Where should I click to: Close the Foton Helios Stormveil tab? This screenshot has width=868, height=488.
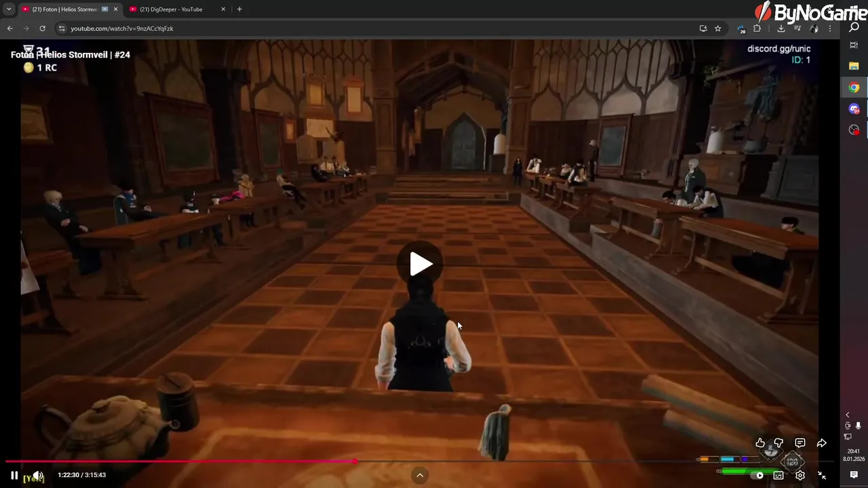(x=115, y=9)
